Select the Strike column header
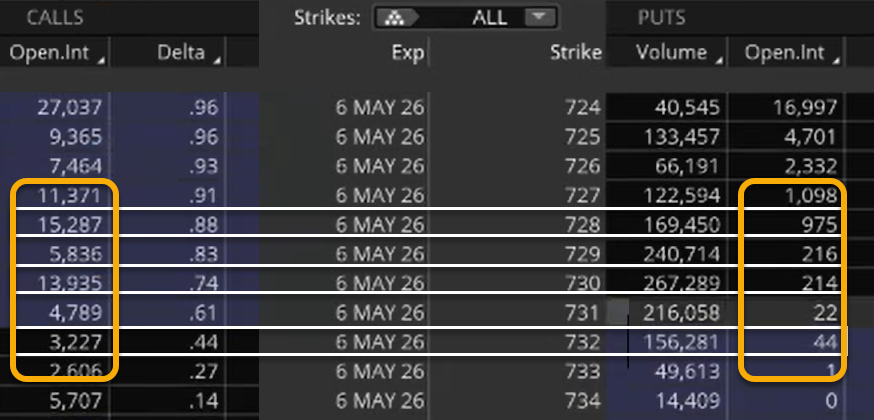Image resolution: width=874 pixels, height=420 pixels. pyautogui.click(x=576, y=53)
